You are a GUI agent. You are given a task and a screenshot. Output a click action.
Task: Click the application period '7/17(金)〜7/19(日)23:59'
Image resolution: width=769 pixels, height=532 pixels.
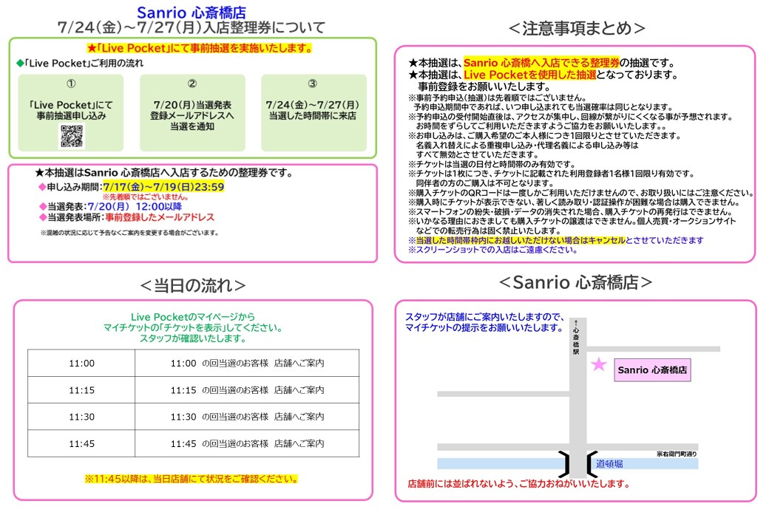pyautogui.click(x=164, y=187)
